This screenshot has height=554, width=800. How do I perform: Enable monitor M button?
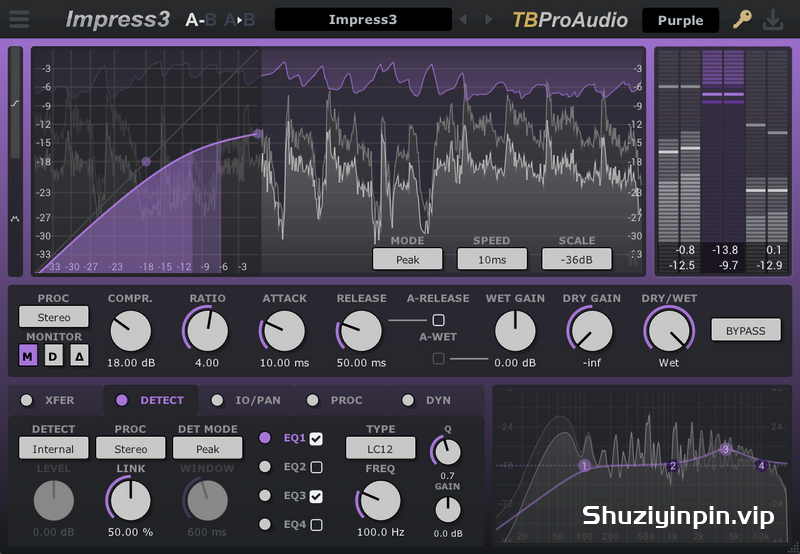click(28, 356)
